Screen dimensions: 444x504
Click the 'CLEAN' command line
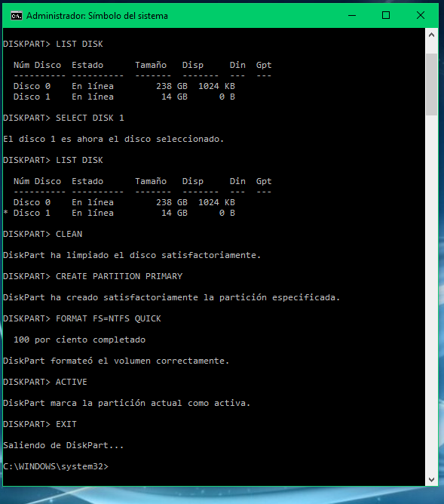pos(43,234)
